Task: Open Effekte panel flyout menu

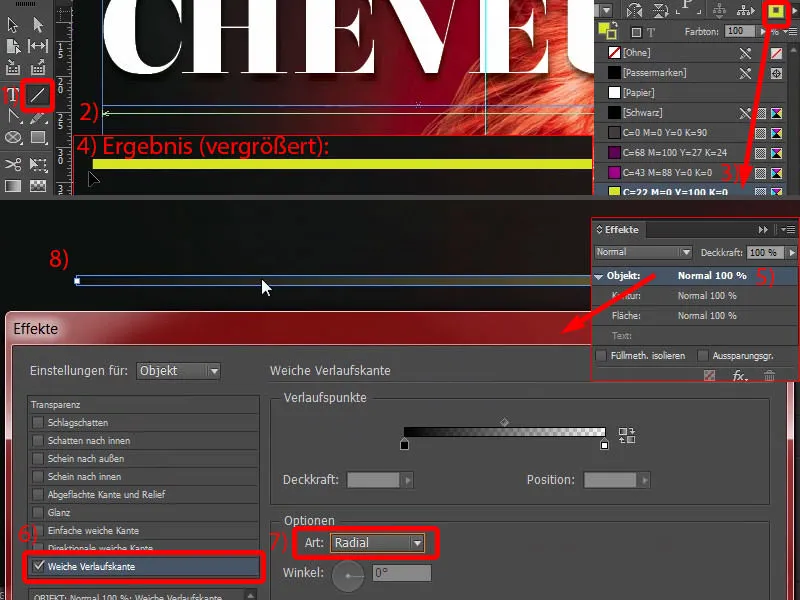Action: click(789, 230)
